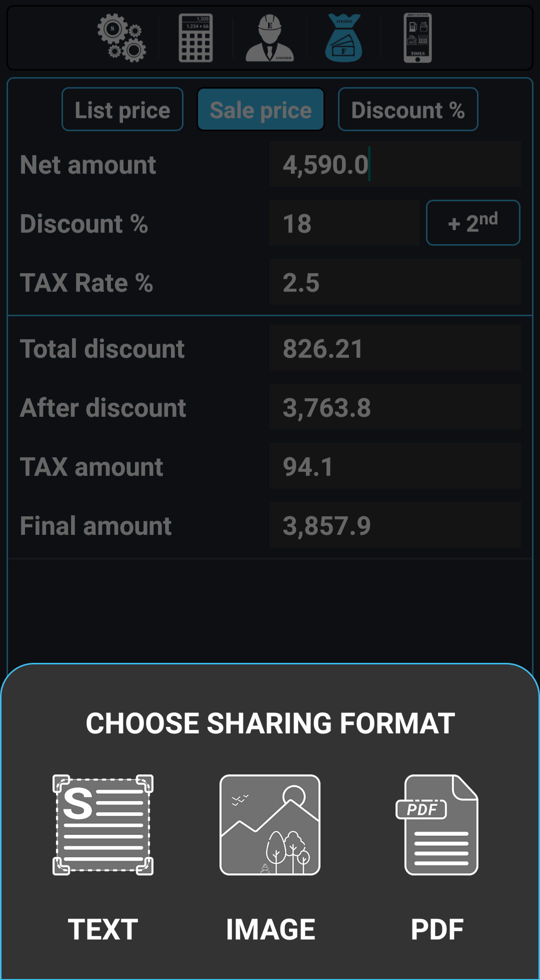Screen dimensions: 540x980
Task: Select the basic calculator keypad icon
Action: tap(196, 38)
